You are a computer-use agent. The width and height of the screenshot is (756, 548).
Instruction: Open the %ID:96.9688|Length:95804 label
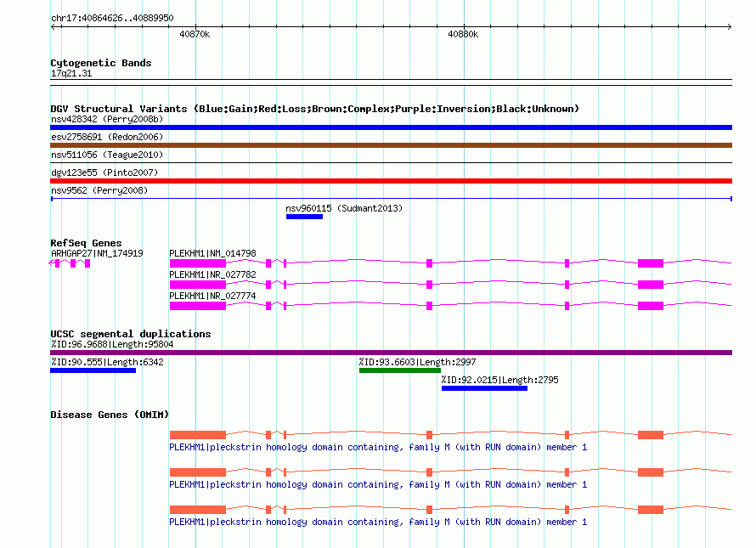pyautogui.click(x=112, y=344)
